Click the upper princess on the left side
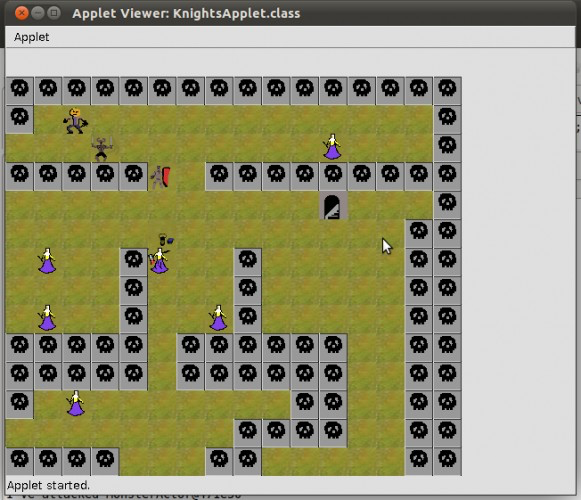581x500 pixels. pyautogui.click(x=47, y=261)
